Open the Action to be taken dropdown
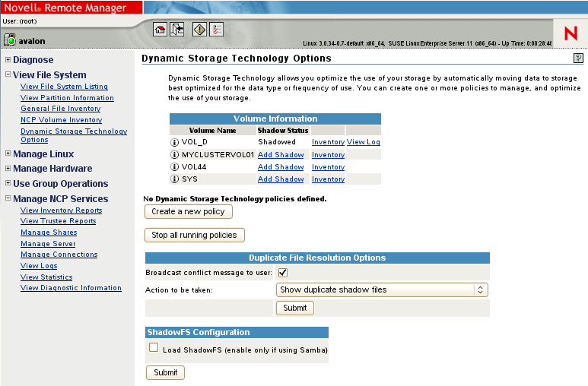 (382, 289)
